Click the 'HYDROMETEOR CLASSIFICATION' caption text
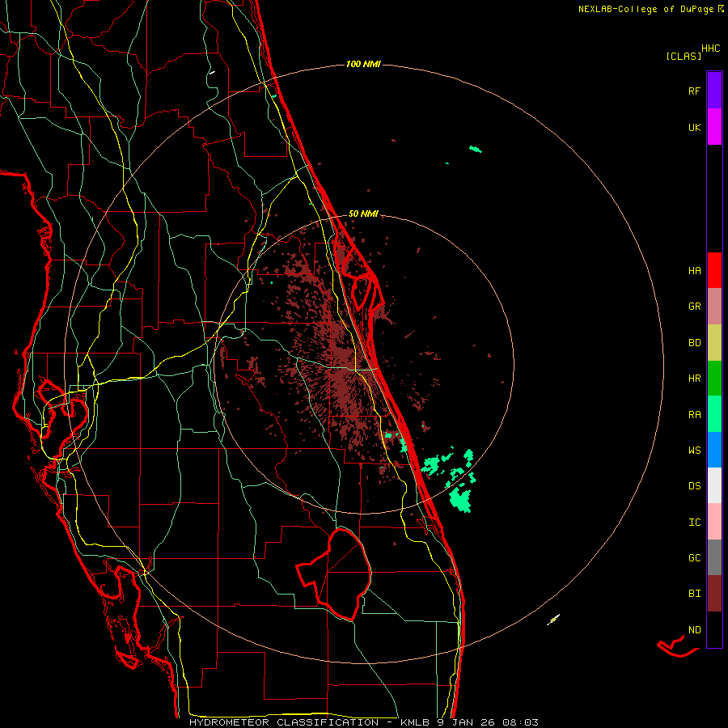Screen dimensions: 728x728 284,722
